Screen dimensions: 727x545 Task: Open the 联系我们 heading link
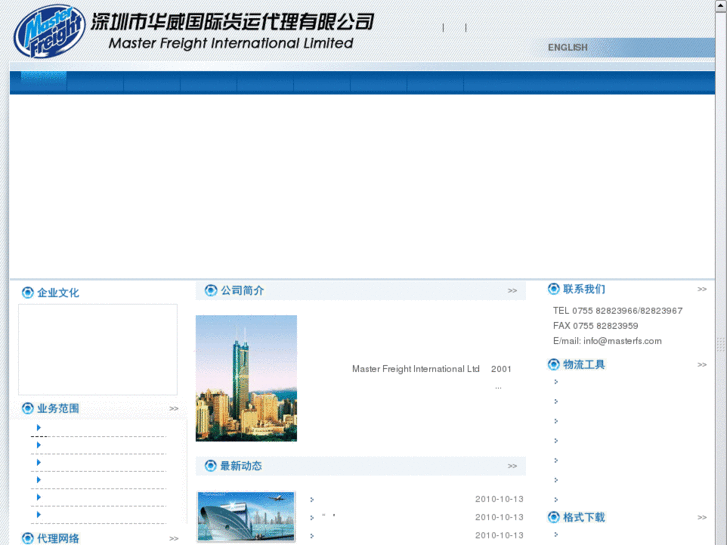(x=584, y=289)
